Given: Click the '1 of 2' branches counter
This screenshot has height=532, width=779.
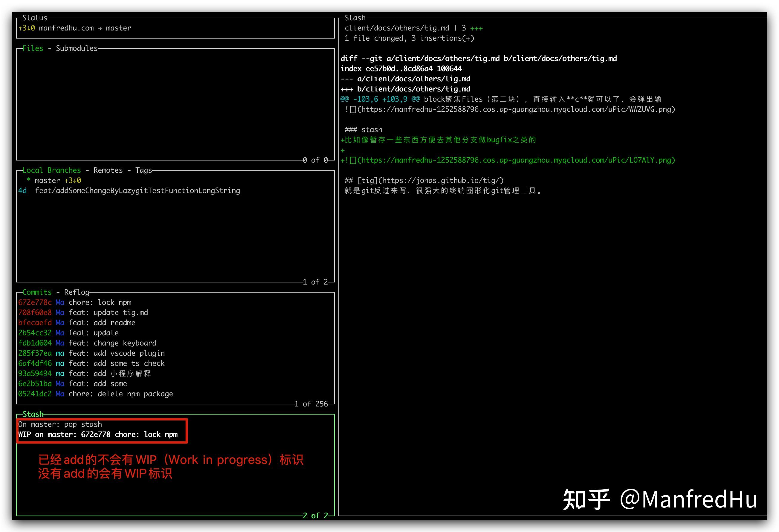Looking at the screenshot, I should (315, 282).
